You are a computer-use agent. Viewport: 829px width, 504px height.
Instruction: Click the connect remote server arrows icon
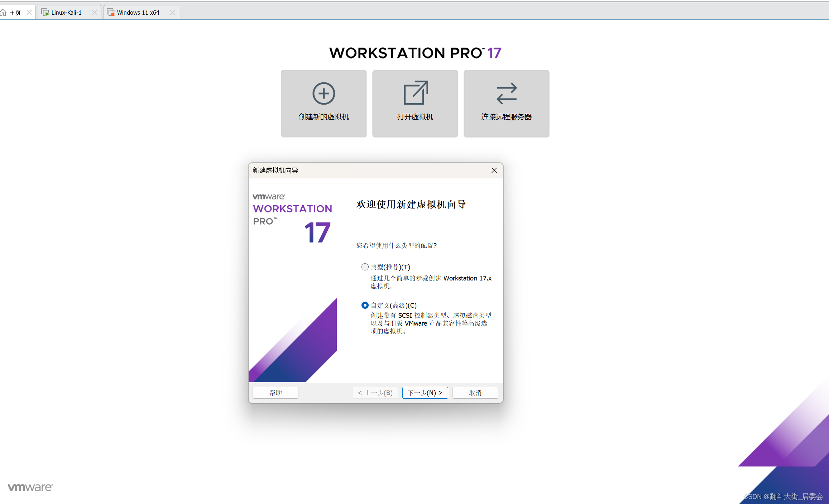(506, 93)
